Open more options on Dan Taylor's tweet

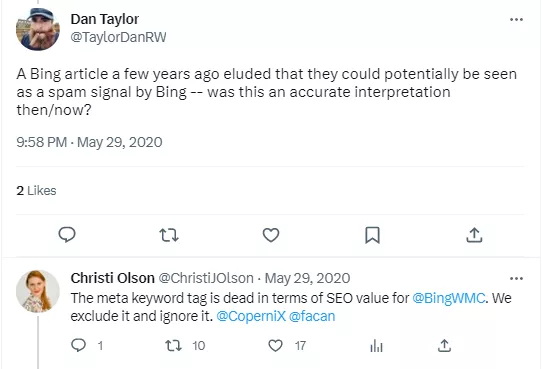(x=516, y=19)
